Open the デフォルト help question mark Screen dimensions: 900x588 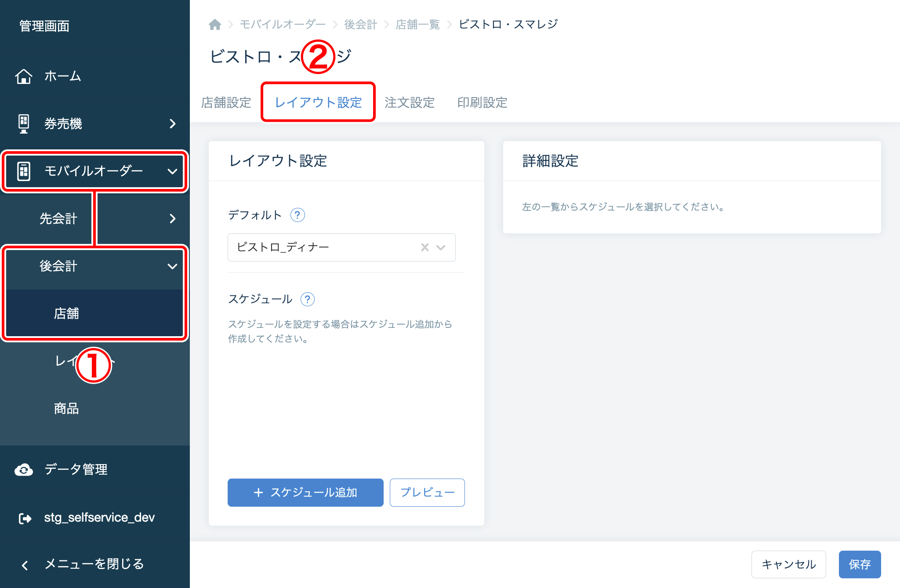point(298,215)
